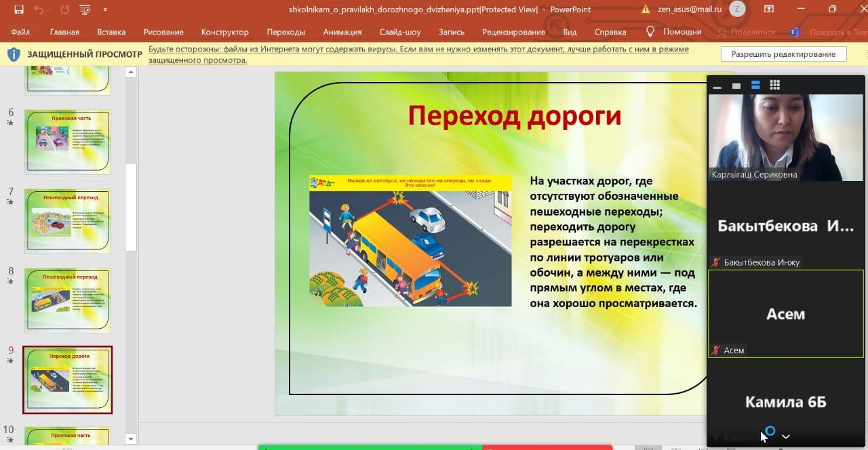Open the Запись ribbon tab

(452, 32)
